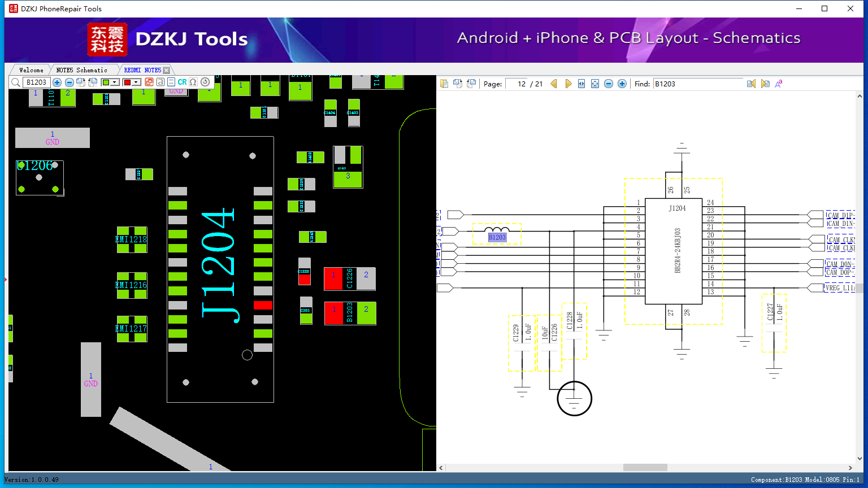Click the VREG_L11 net label
This screenshot has width=868, height=488.
click(x=840, y=288)
